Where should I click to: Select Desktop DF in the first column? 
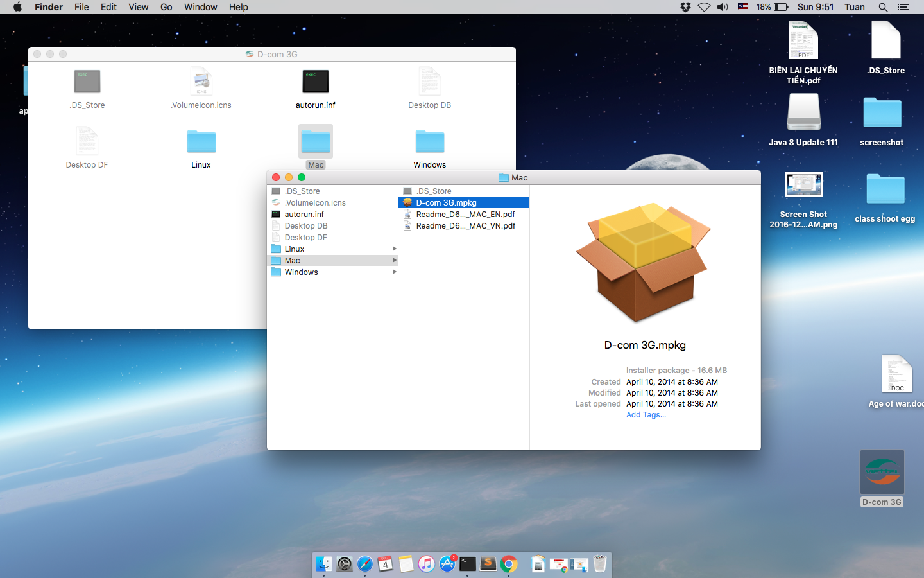332,237
